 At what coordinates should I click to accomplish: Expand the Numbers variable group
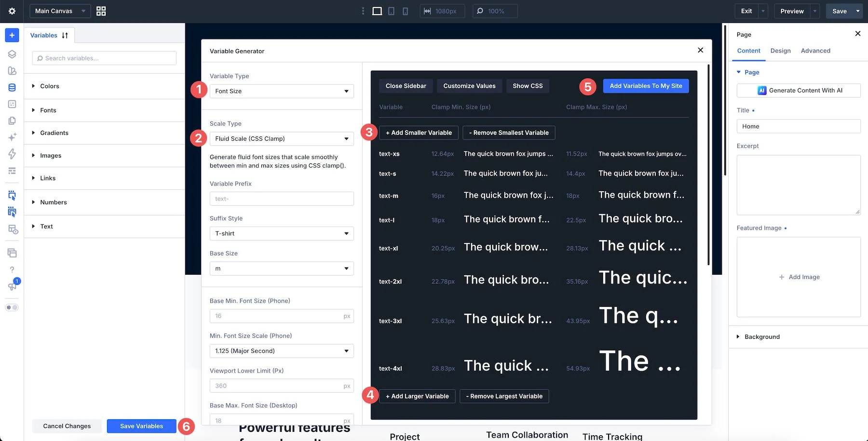click(x=105, y=202)
